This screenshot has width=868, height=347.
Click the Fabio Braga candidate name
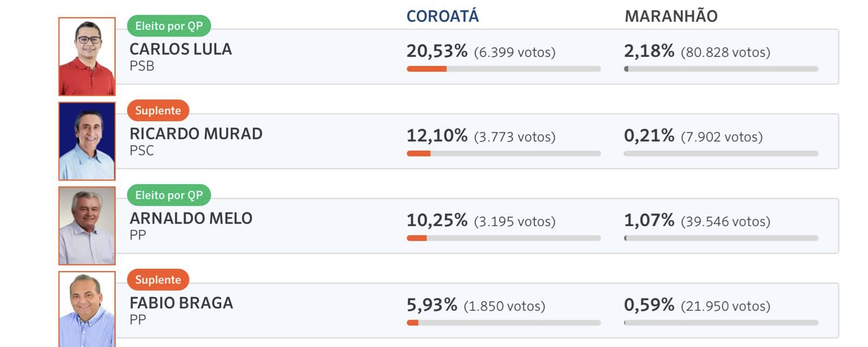[x=181, y=303]
